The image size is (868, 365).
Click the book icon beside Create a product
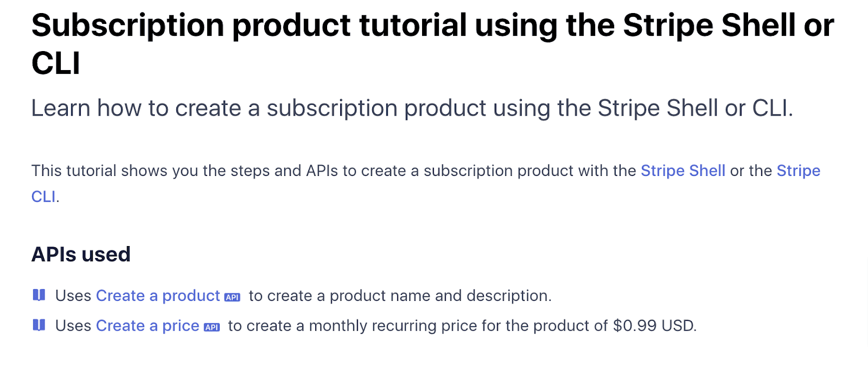coord(39,295)
